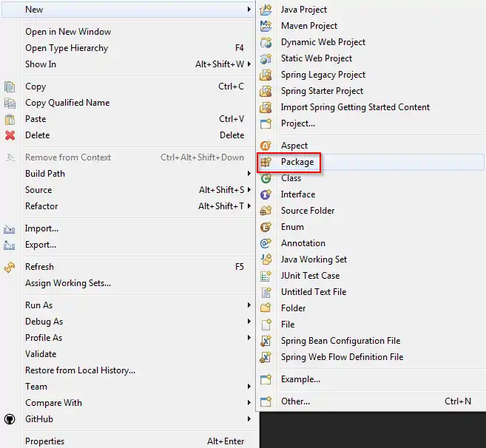Viewport: 486px width, 448px height.
Task: Expand the Refactor submenu
Action: coord(249,206)
